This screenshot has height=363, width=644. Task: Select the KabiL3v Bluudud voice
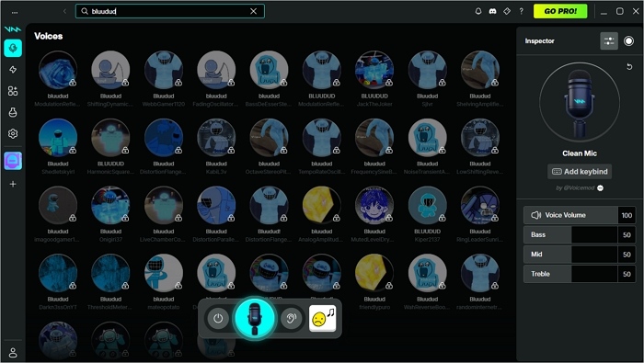[216, 138]
